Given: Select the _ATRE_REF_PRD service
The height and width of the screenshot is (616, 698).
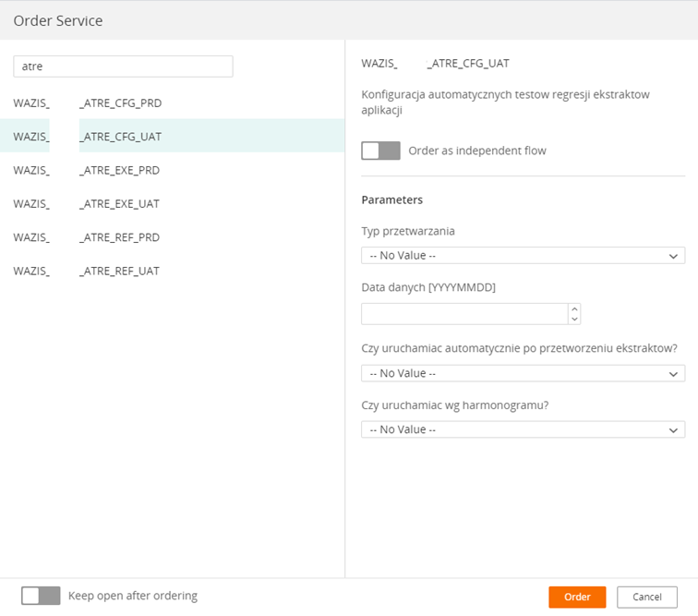Looking at the screenshot, I should (x=173, y=237).
